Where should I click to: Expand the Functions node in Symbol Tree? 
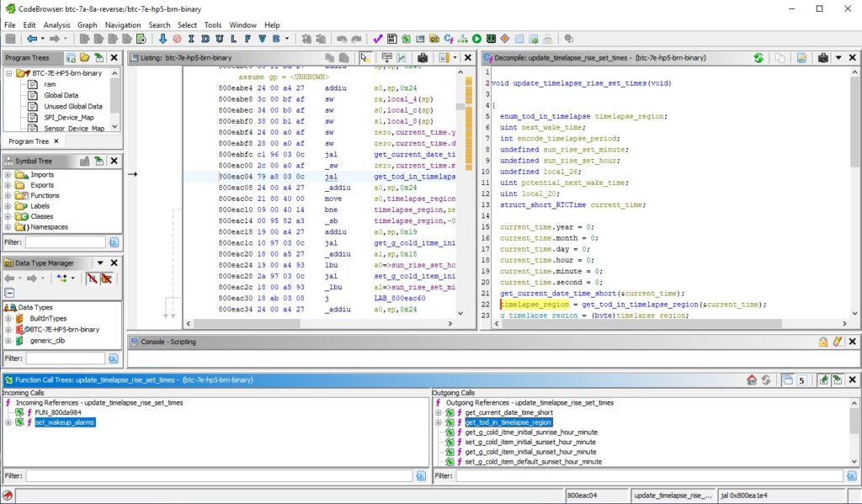coord(8,196)
